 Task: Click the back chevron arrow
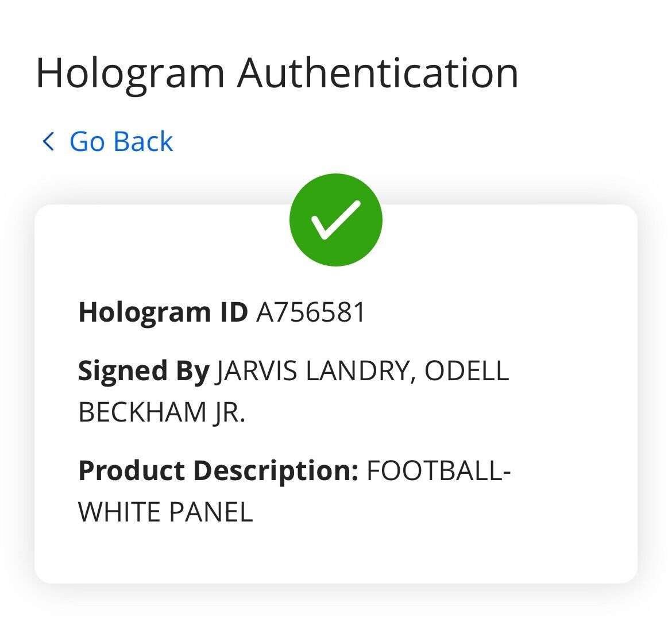point(48,141)
